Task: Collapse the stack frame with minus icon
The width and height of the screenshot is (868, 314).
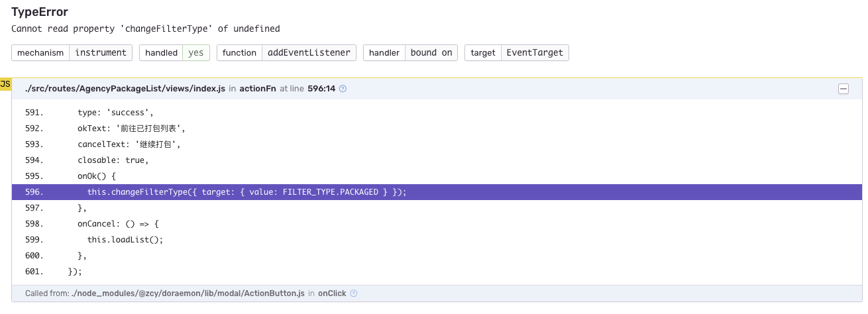Action: click(x=843, y=89)
